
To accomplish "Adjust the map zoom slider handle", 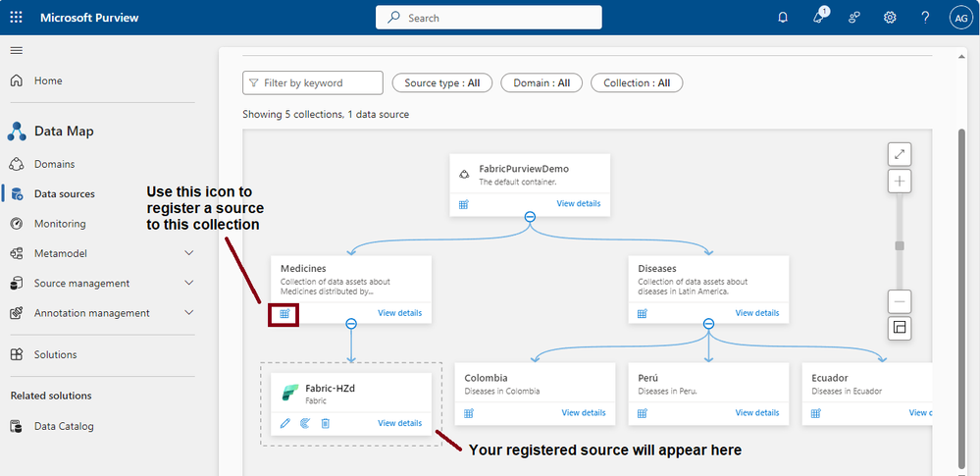I will (900, 245).
